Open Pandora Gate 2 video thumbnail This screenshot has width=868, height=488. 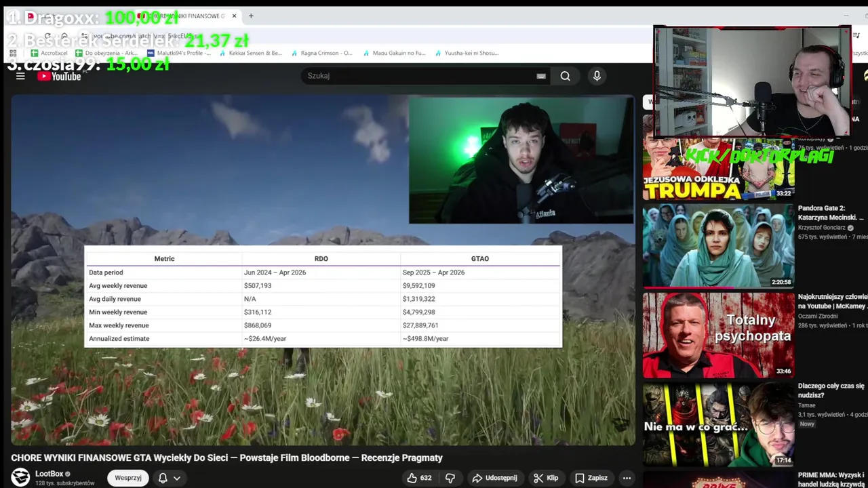tap(718, 246)
